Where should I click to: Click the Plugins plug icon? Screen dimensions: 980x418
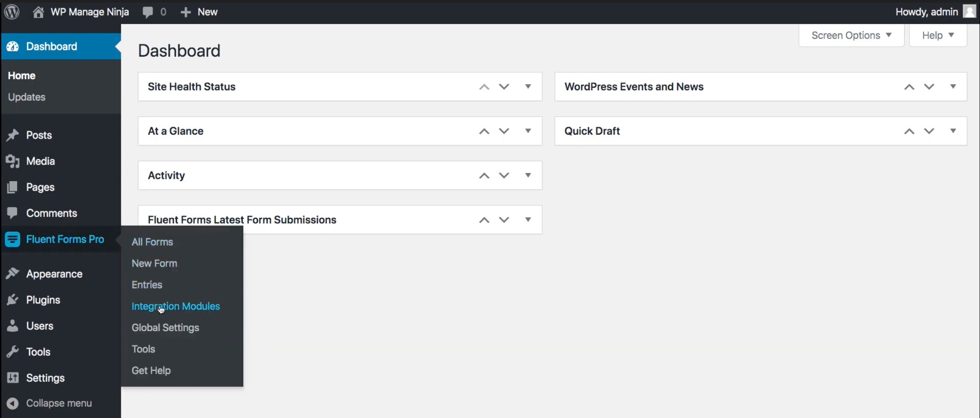coord(13,300)
